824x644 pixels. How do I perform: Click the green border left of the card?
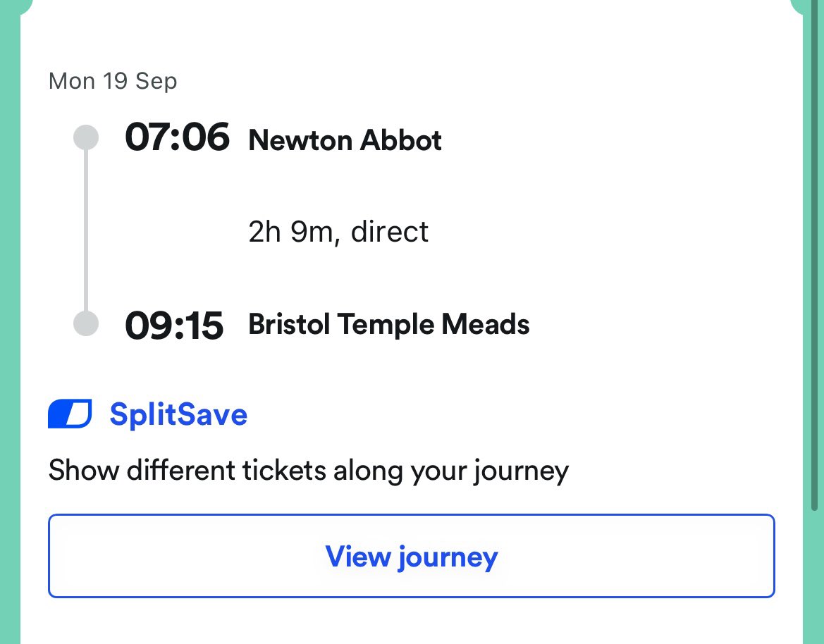point(9,317)
